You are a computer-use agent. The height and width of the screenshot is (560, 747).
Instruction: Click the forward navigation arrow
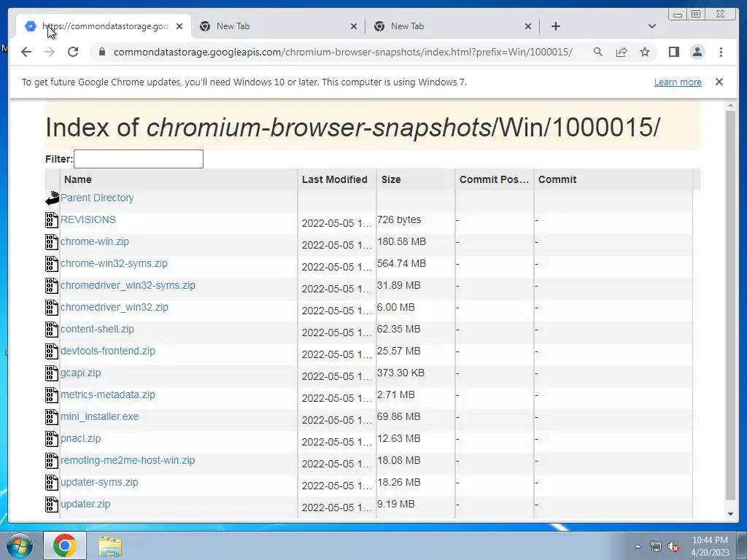point(50,52)
